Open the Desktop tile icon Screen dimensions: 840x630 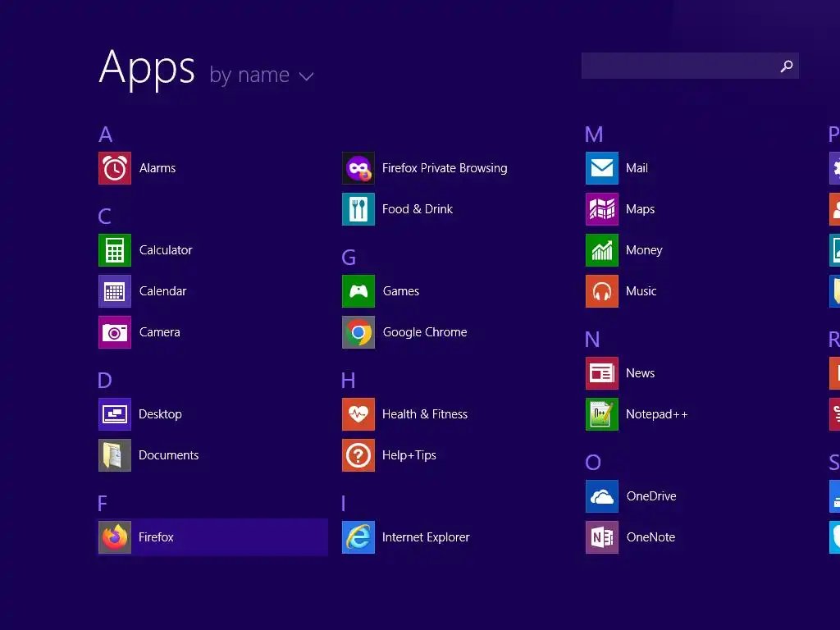click(x=115, y=414)
